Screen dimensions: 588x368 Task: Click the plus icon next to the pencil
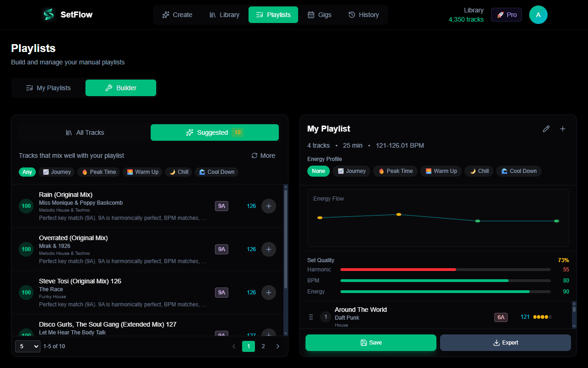562,129
